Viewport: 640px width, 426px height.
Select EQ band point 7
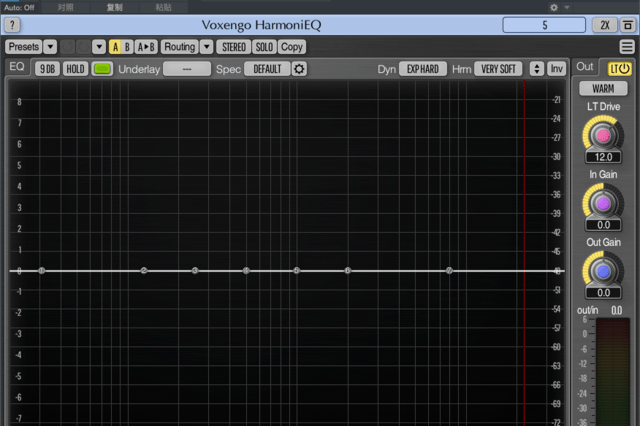pyautogui.click(x=449, y=271)
